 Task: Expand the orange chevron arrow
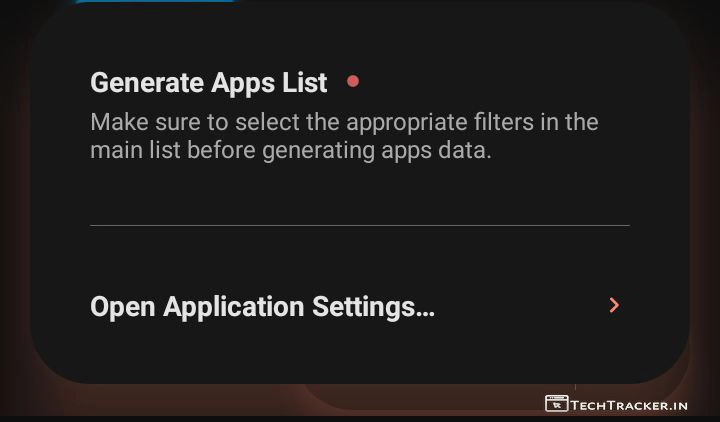[614, 305]
